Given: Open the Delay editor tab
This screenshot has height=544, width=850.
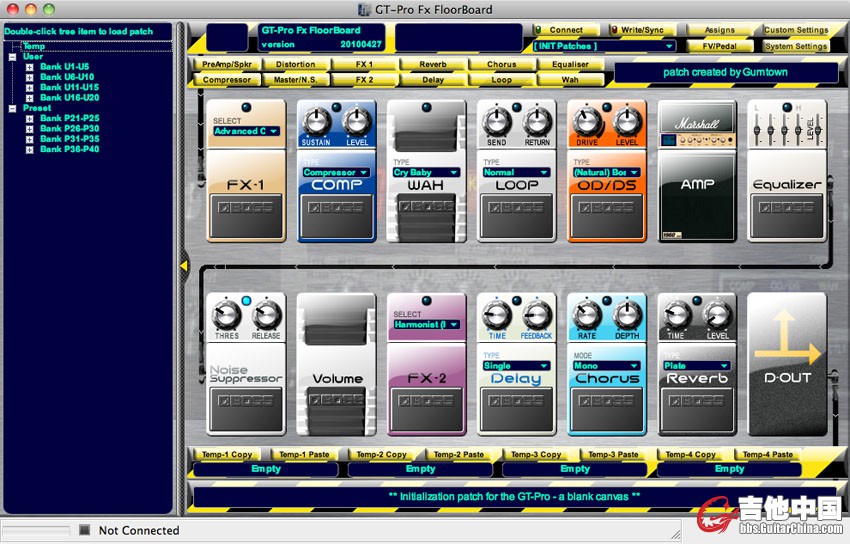Looking at the screenshot, I should (433, 80).
